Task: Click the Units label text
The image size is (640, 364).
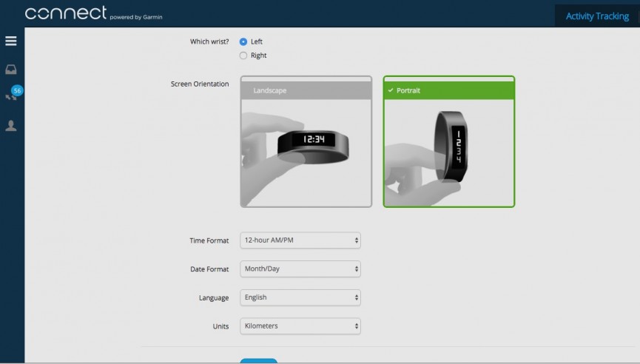Action: [220, 326]
